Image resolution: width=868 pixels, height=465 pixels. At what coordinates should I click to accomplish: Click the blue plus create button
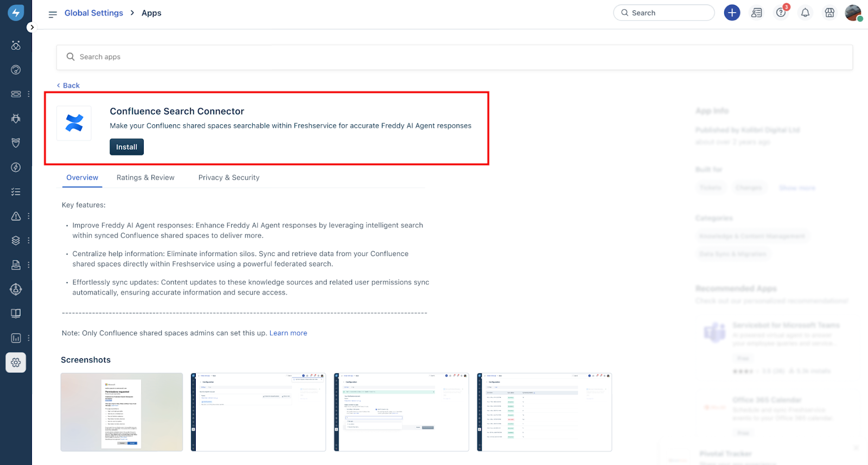coord(732,12)
